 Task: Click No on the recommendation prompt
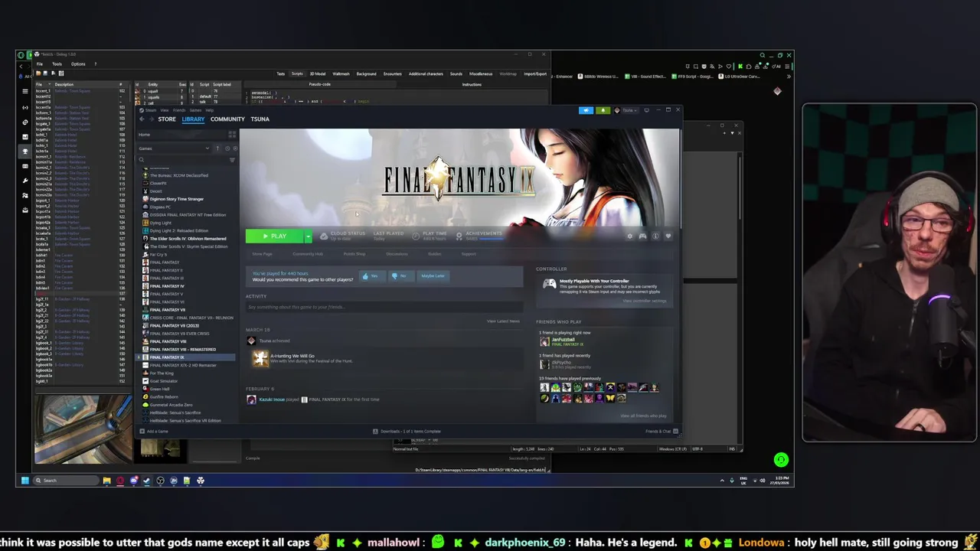[400, 275]
